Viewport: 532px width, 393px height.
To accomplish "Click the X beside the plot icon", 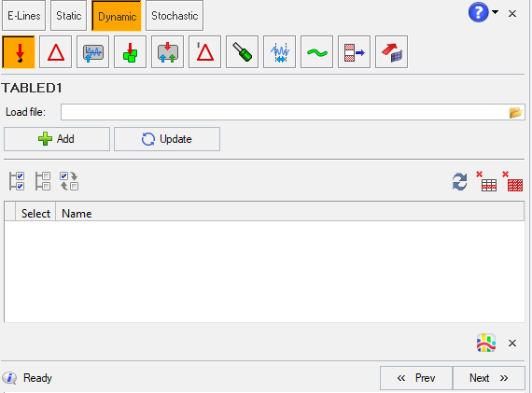I will tap(512, 344).
